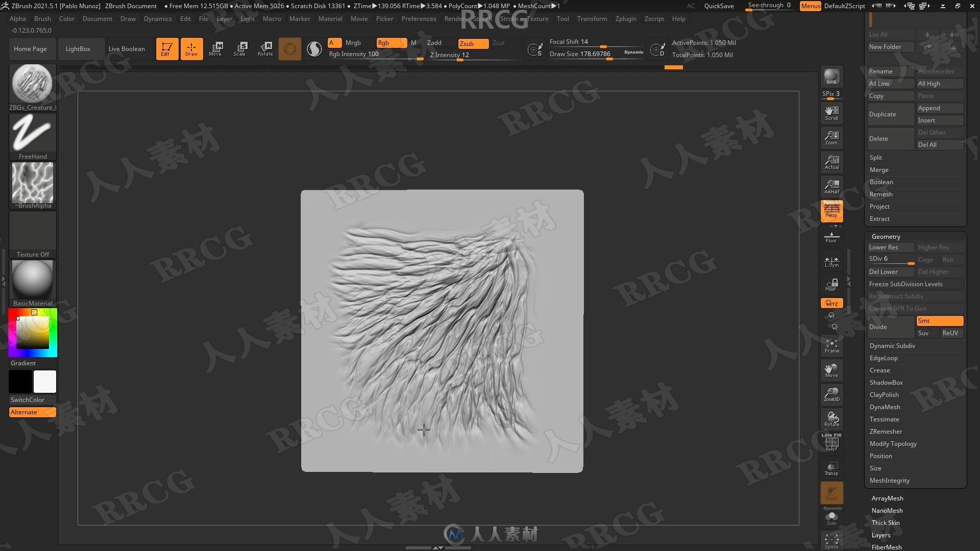Open the Preferences menu

pos(418,18)
